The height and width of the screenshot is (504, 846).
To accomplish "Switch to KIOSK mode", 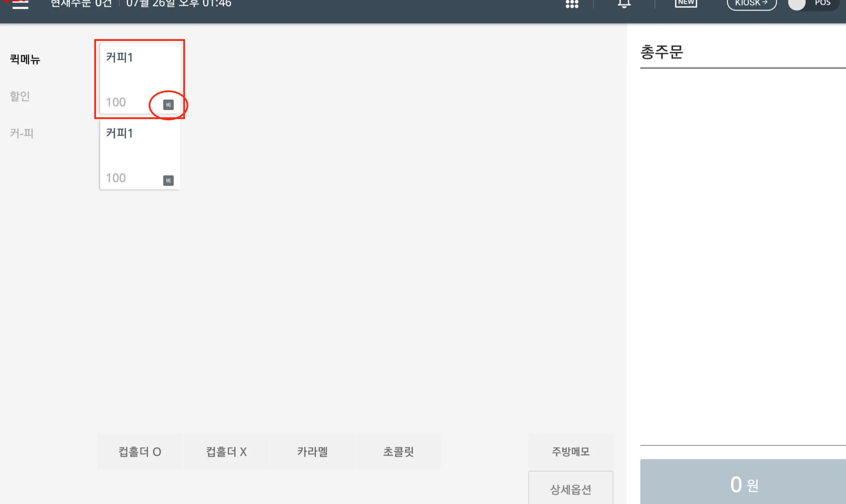I will click(x=751, y=4).
